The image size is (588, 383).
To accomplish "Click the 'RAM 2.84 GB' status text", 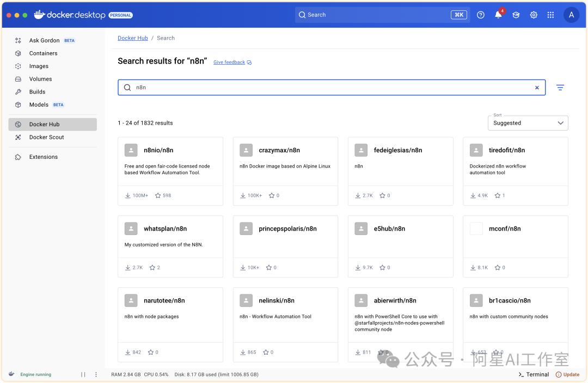I will 126,374.
